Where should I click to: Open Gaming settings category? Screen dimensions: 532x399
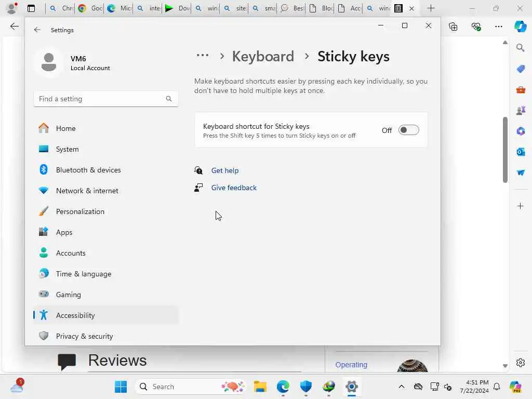tap(105, 295)
